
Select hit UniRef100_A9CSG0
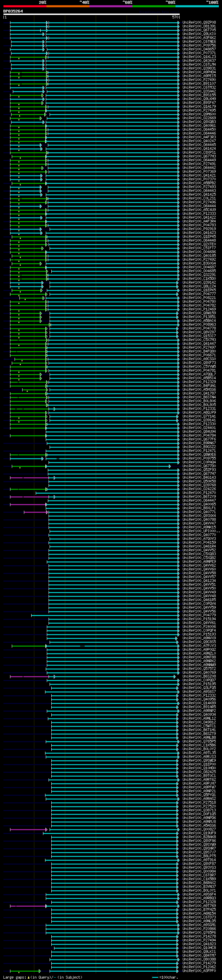click(199, 359)
